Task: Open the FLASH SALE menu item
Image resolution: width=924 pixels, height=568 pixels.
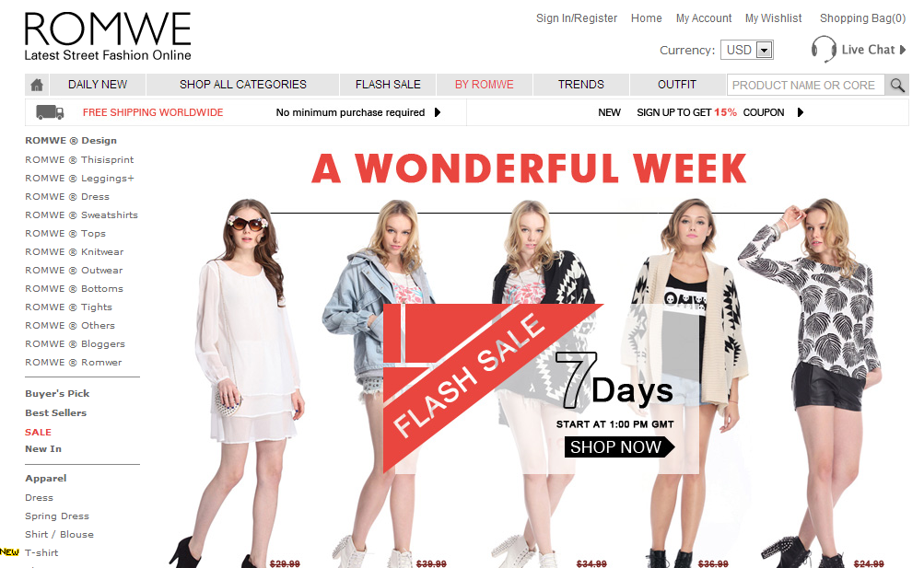Action: tap(388, 85)
